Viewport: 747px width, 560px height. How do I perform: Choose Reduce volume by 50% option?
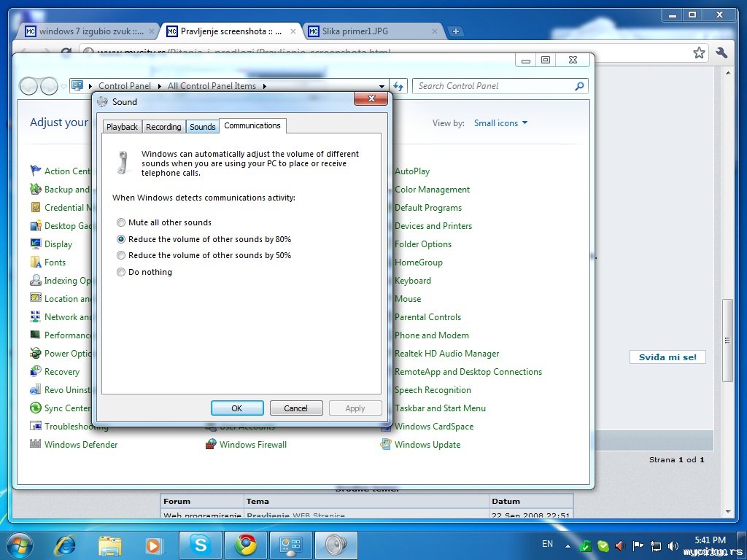point(121,256)
